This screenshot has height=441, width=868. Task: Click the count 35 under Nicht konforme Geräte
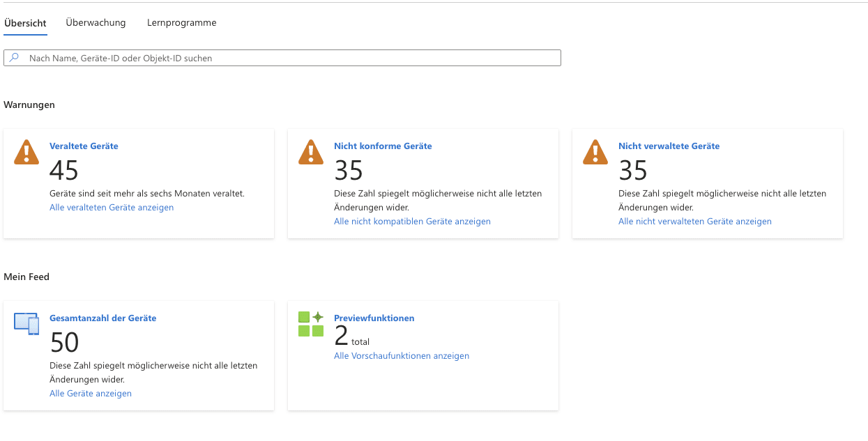[x=349, y=171]
